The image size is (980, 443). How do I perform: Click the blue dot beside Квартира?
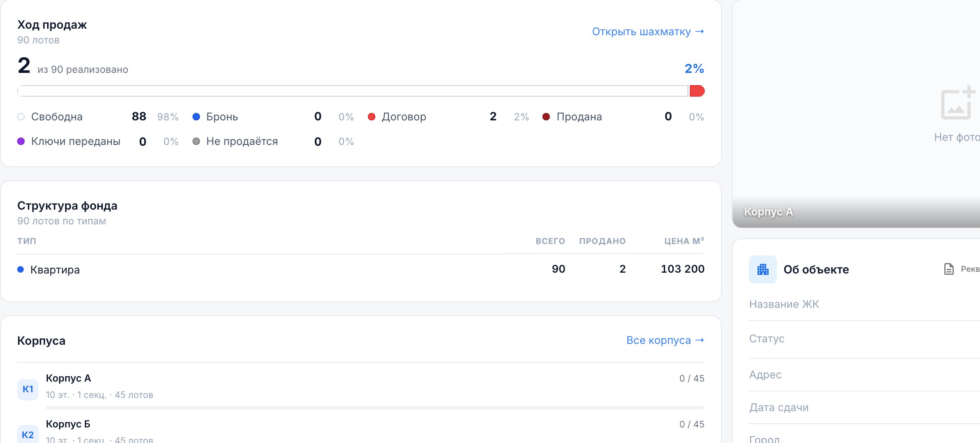(20, 269)
